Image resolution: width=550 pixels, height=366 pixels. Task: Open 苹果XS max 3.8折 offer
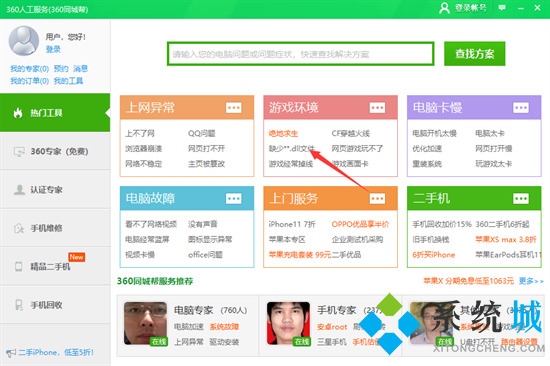pos(506,239)
